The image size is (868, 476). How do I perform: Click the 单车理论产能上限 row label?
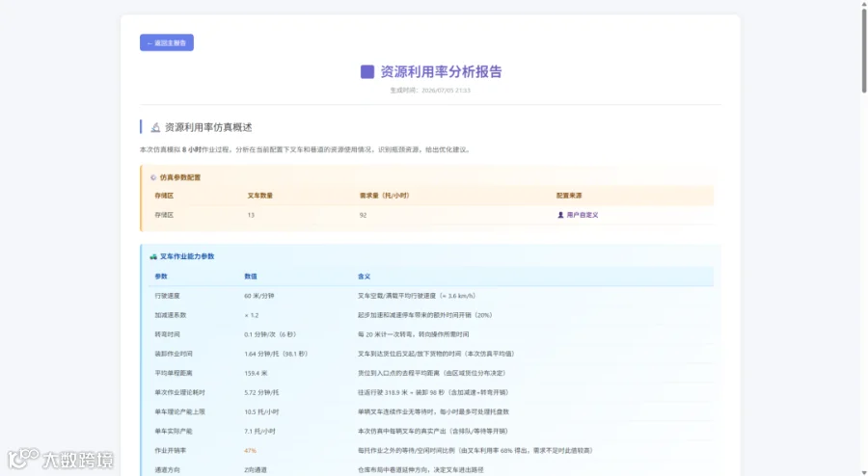180,411
